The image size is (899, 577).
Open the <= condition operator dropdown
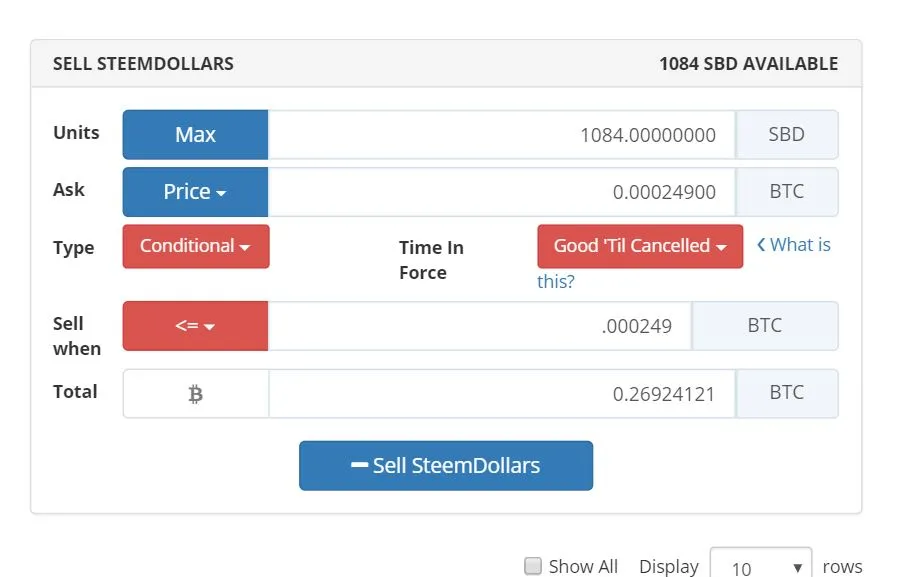(x=196, y=326)
